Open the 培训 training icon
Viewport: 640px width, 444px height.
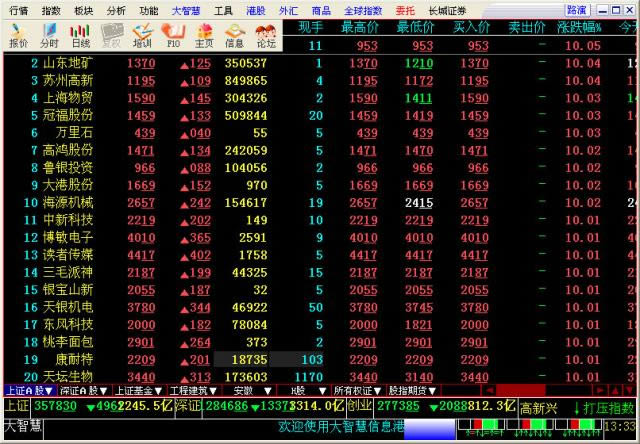tap(142, 36)
